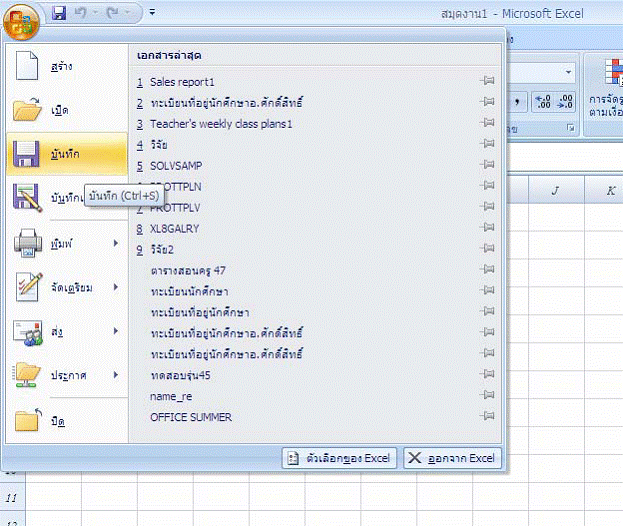Click the Save As disk-with-pencil icon

point(27,197)
